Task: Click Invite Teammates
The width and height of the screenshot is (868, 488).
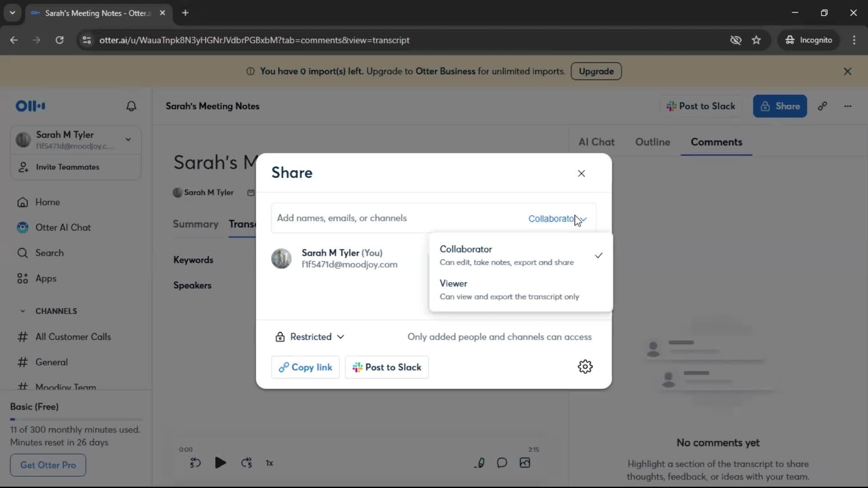Action: click(x=75, y=167)
